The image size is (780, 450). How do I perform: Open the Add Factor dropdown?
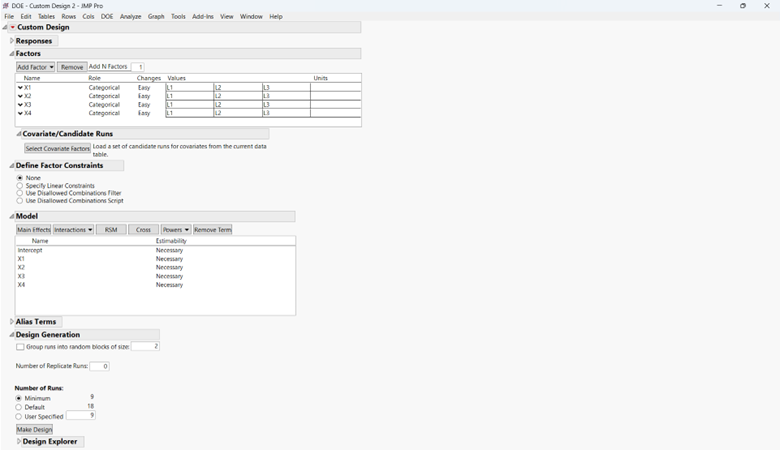pos(35,67)
